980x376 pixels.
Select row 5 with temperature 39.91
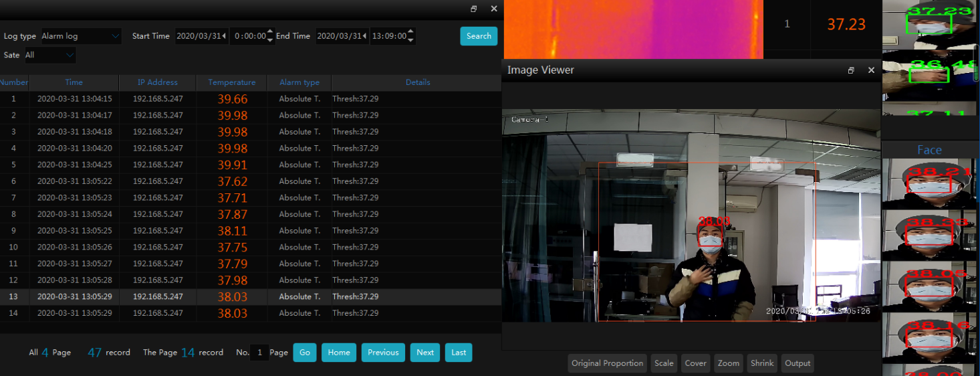click(251, 165)
